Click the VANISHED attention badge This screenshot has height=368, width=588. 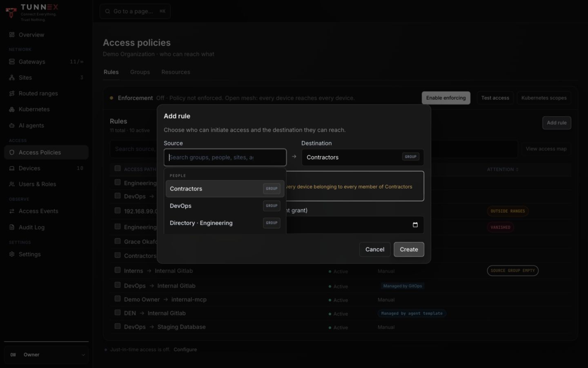[500, 227]
